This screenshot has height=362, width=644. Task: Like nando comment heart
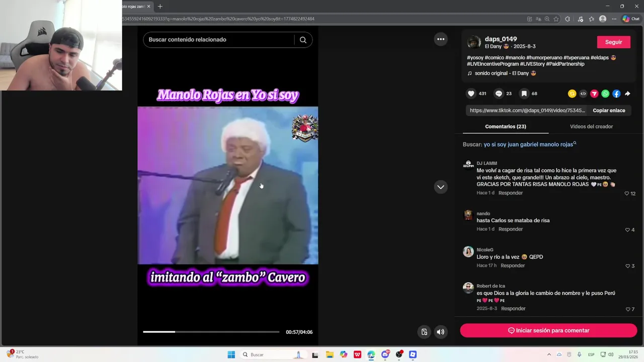click(627, 230)
